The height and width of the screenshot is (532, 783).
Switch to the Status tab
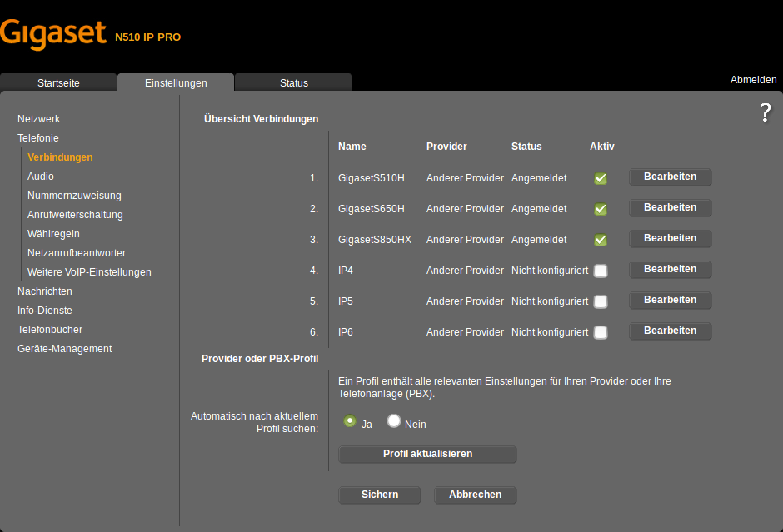coord(292,82)
